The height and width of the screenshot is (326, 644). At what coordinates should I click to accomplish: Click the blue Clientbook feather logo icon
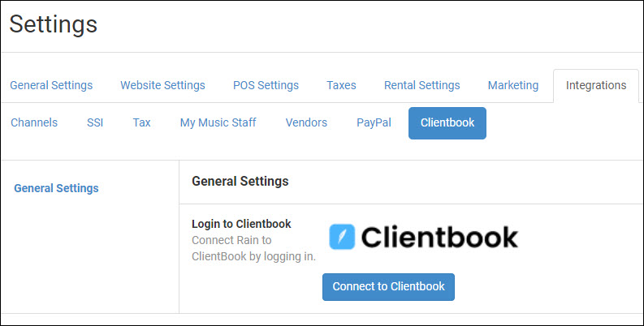pyautogui.click(x=342, y=237)
